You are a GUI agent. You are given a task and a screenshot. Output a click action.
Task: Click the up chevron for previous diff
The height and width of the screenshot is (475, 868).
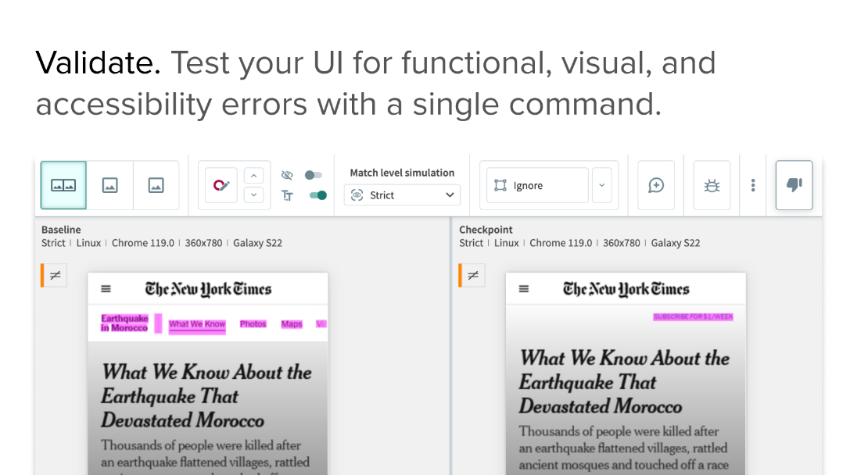pos(253,176)
